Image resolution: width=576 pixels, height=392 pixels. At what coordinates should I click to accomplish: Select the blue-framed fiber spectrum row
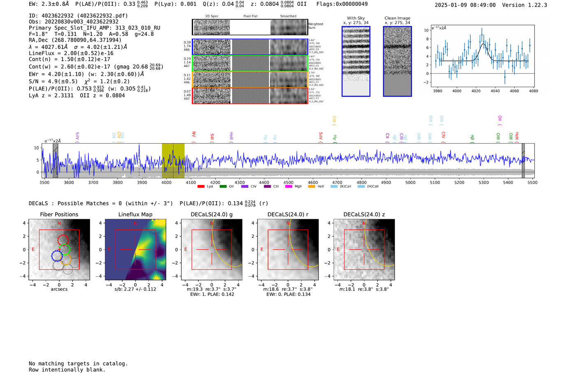pos(250,47)
